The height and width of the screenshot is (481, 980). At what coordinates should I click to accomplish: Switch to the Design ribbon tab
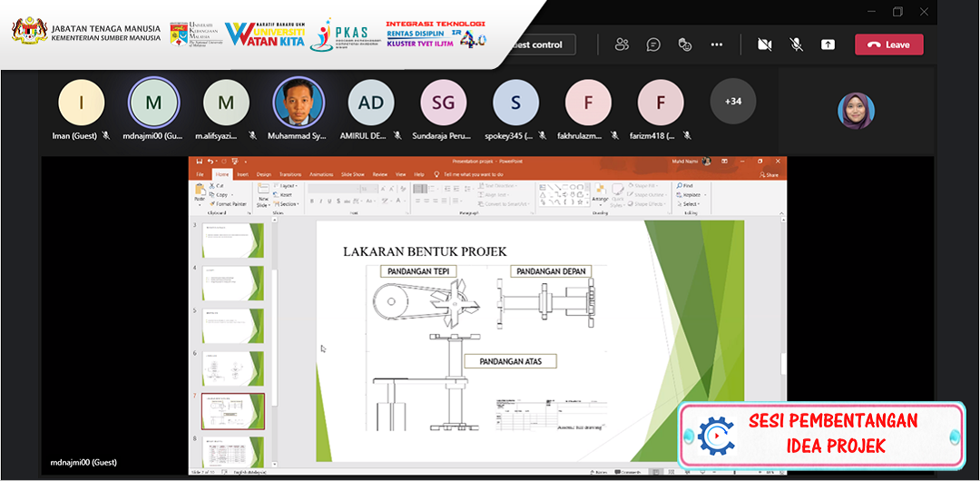point(264,174)
